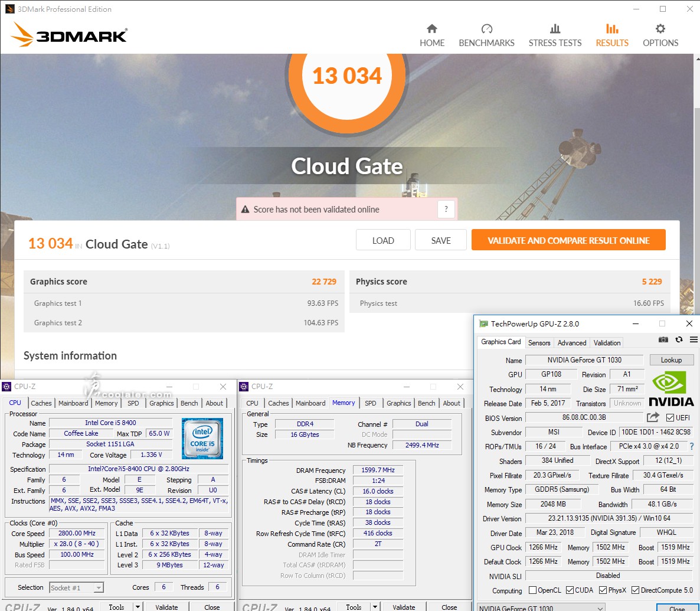Toggle the PhysX checkbox

pyautogui.click(x=603, y=590)
